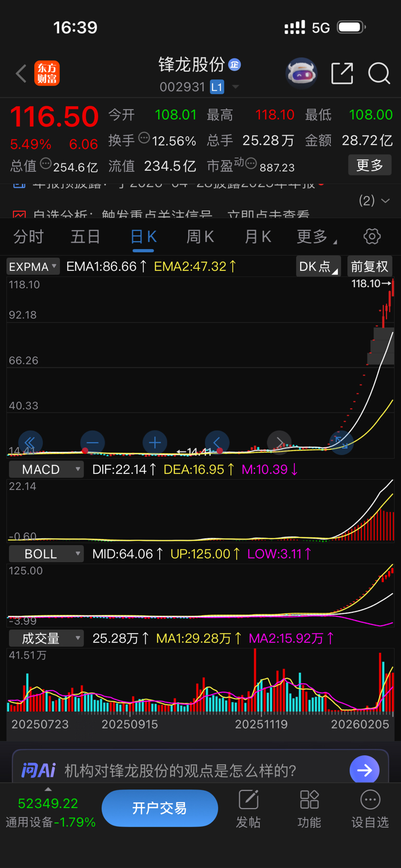Image resolution: width=401 pixels, height=868 pixels.
Task: Tap the 52349.22 index value
Action: 48,804
